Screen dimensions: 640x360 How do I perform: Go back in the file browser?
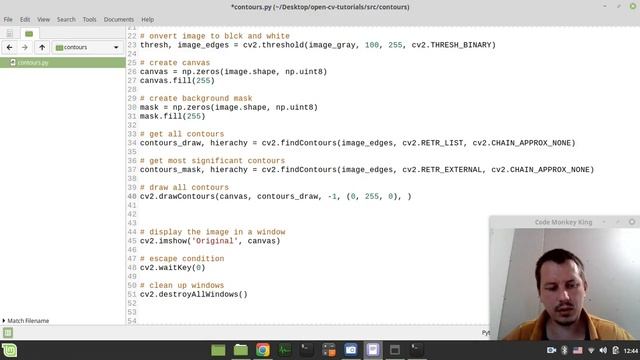[9, 47]
